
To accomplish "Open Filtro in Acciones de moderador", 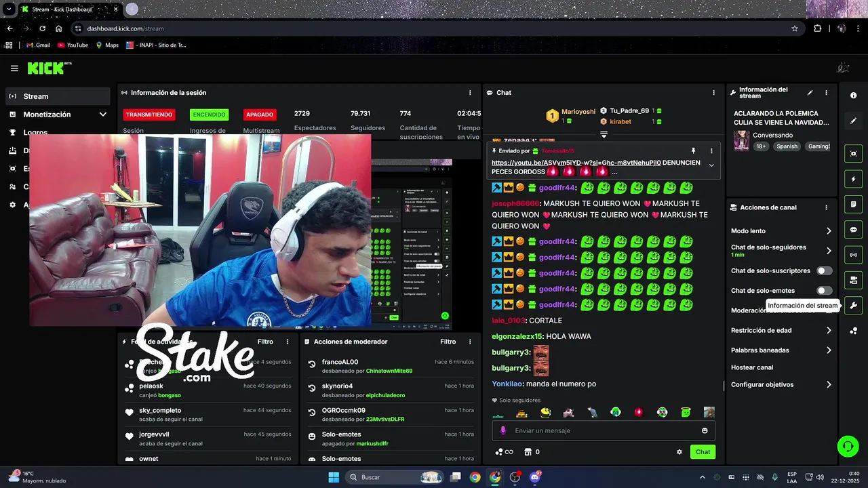I will (x=448, y=342).
